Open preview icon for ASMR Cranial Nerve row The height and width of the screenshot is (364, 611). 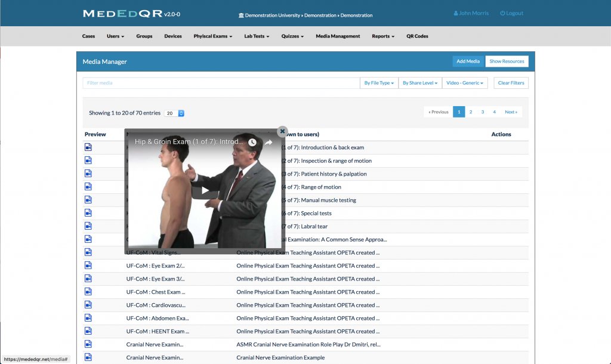click(x=88, y=344)
